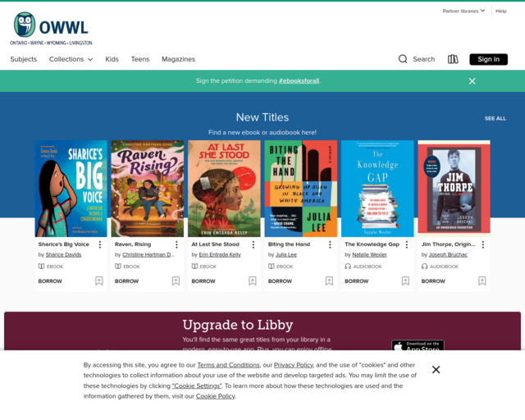Click the Search text link
This screenshot has width=525, height=420.
(424, 59)
